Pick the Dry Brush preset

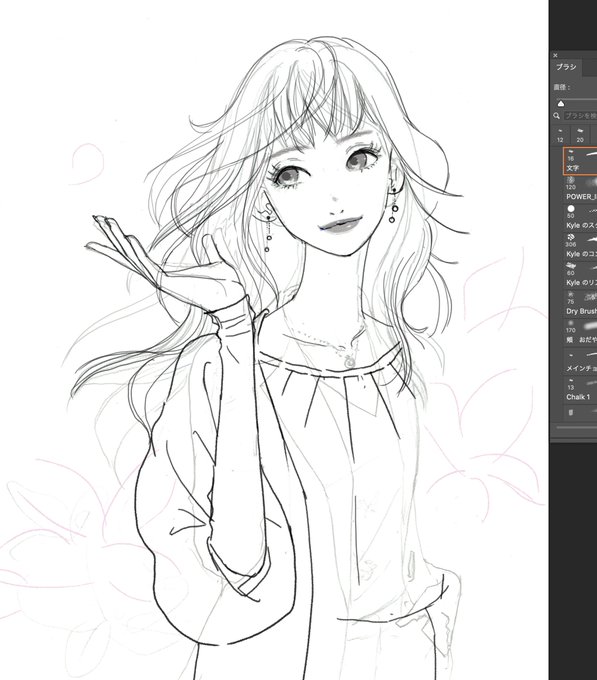(x=580, y=304)
